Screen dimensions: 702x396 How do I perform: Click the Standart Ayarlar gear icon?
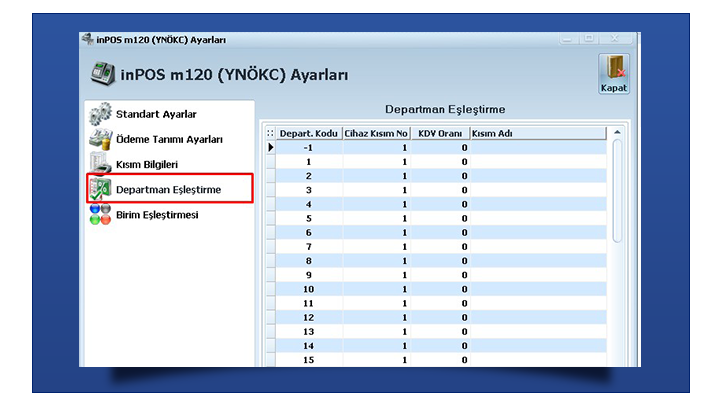pos(100,114)
